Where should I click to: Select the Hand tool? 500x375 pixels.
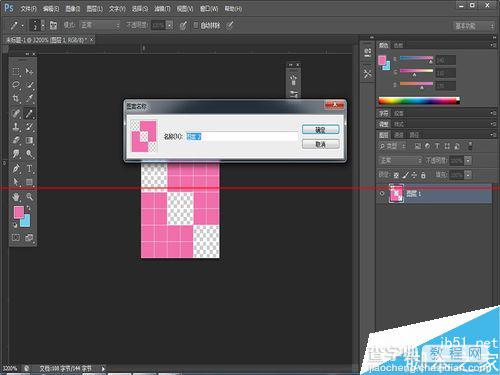(16, 197)
